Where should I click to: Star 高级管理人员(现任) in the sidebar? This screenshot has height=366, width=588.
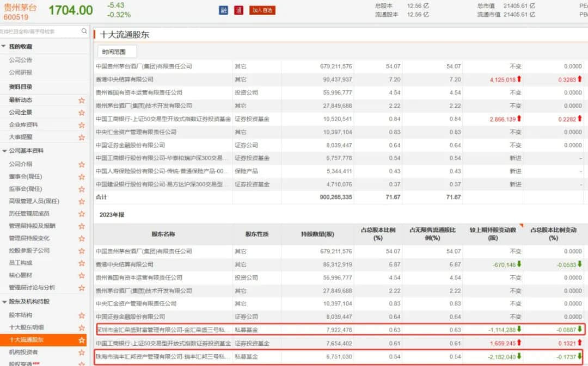82,201
